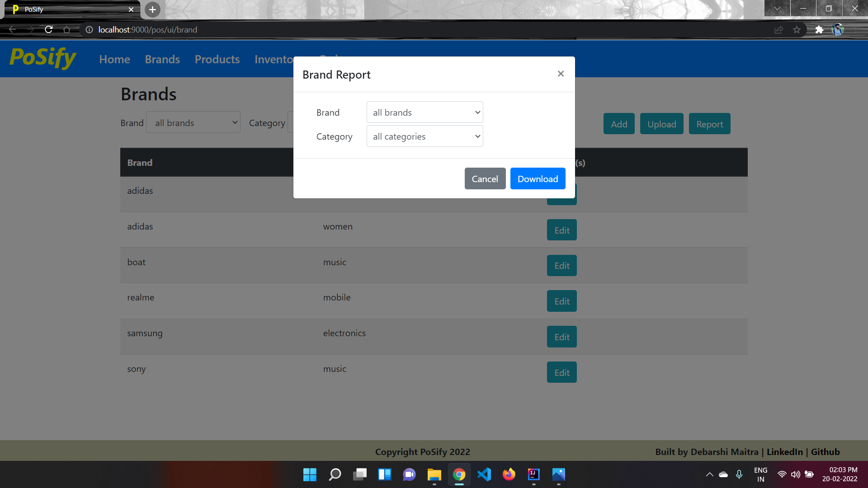Reload the page with refresh icon
Viewport: 868px width, 488px height.
(x=49, y=30)
